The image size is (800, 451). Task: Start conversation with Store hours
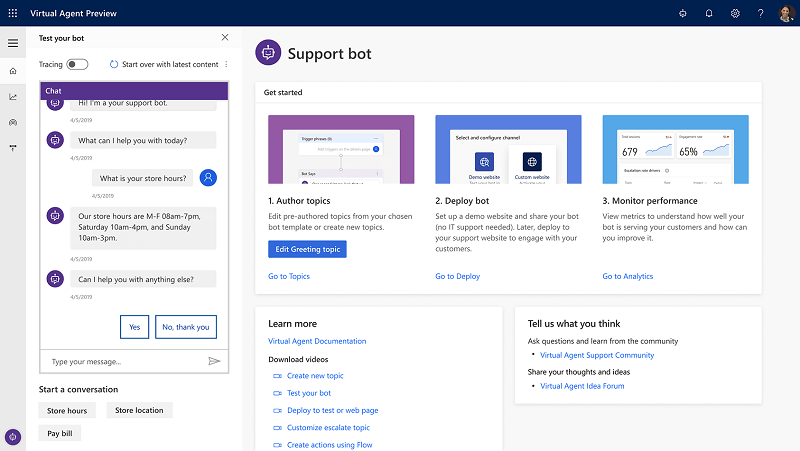(67, 410)
